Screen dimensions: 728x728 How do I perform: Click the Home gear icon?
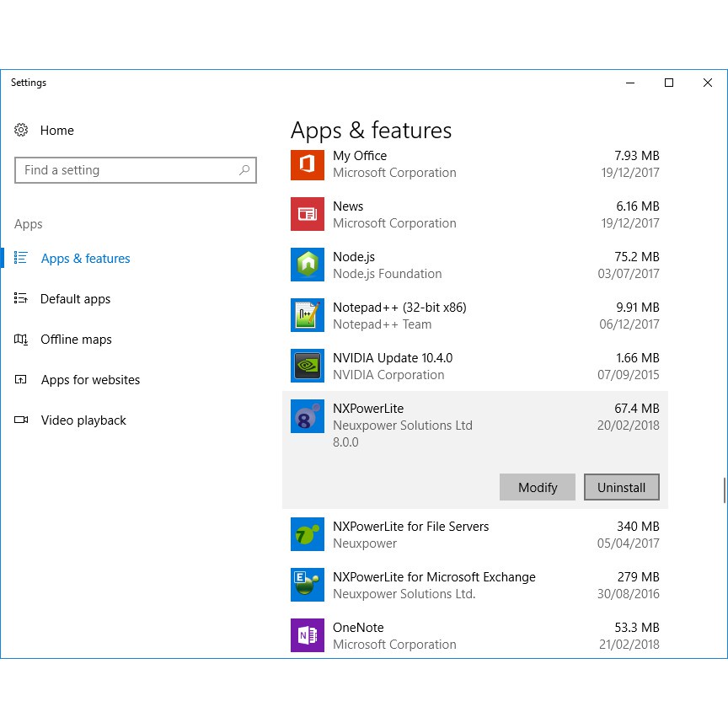22,131
